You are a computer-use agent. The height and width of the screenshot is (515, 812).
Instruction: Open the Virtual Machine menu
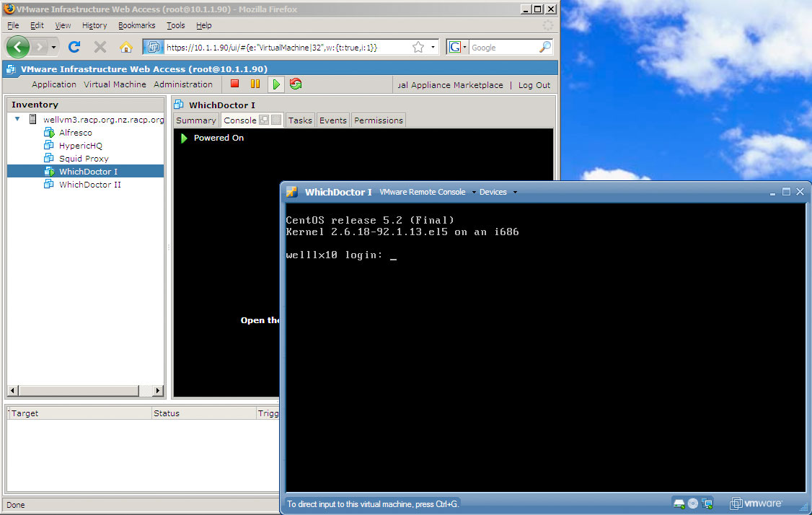pos(115,84)
